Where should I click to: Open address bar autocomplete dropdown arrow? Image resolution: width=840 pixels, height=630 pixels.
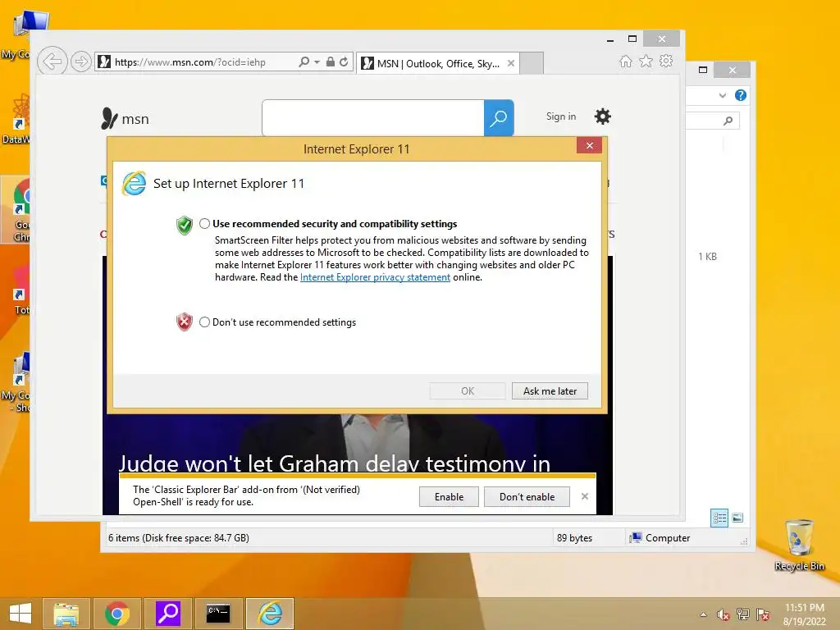pos(317,62)
